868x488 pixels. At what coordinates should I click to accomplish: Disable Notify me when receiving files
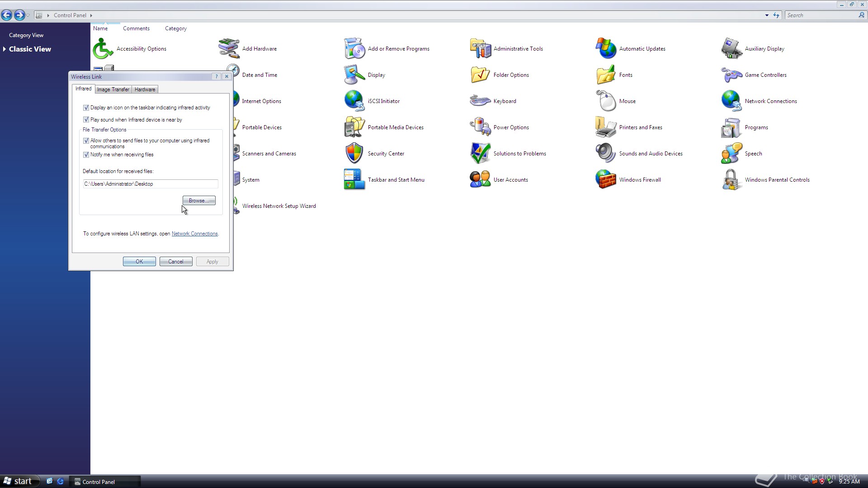(x=86, y=155)
